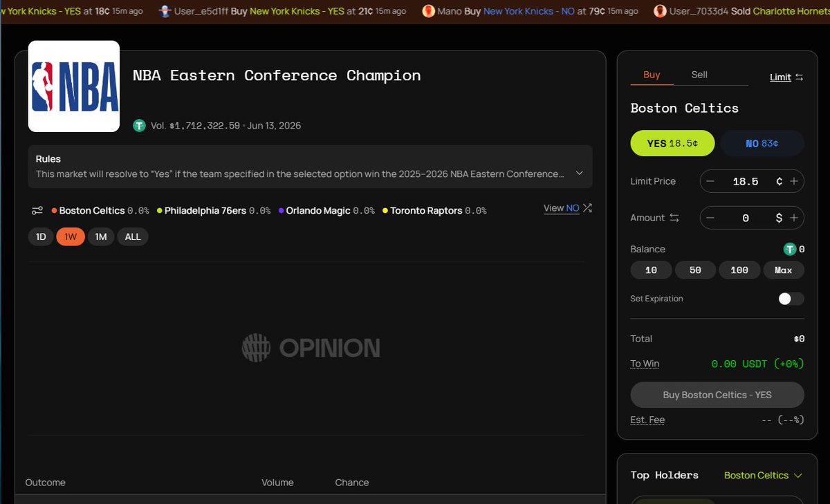
Task: Switch chart range to ALL
Action: pos(133,237)
